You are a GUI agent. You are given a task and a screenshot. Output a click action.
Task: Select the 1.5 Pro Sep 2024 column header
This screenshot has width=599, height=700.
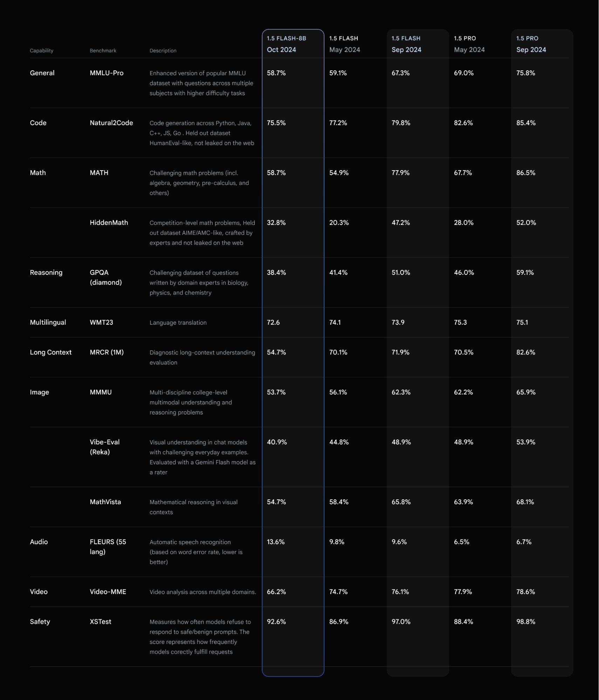click(x=531, y=44)
